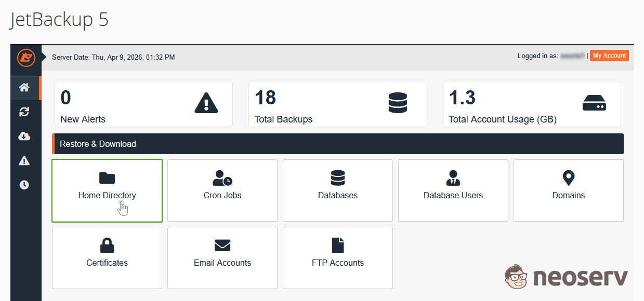Open the cloud Downloads sidebar icon

coord(24,136)
